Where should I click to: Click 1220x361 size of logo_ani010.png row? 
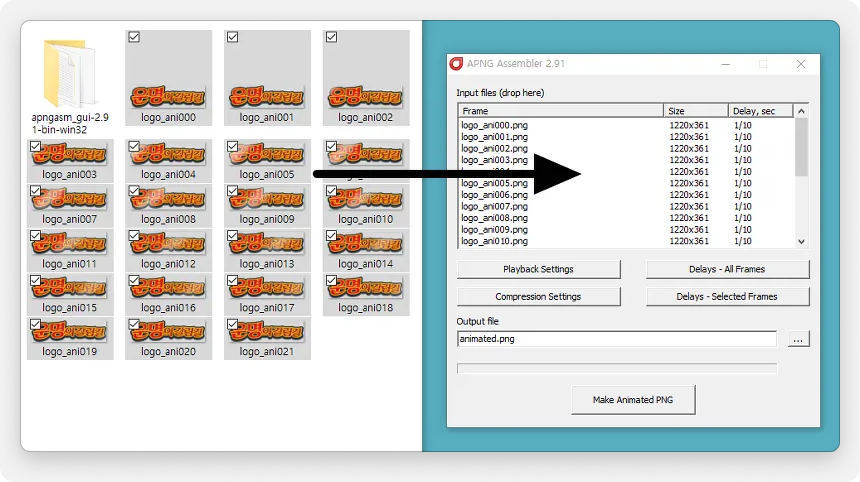[x=689, y=241]
